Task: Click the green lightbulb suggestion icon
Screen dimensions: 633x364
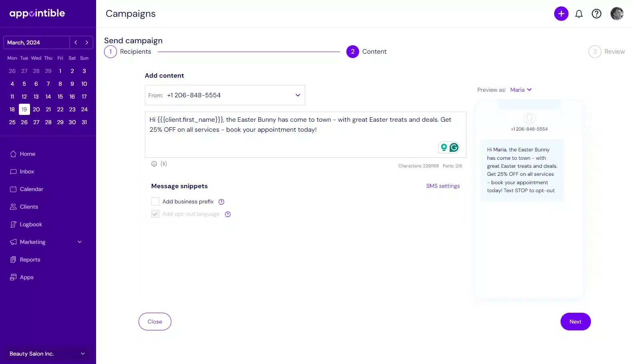Action: point(444,147)
